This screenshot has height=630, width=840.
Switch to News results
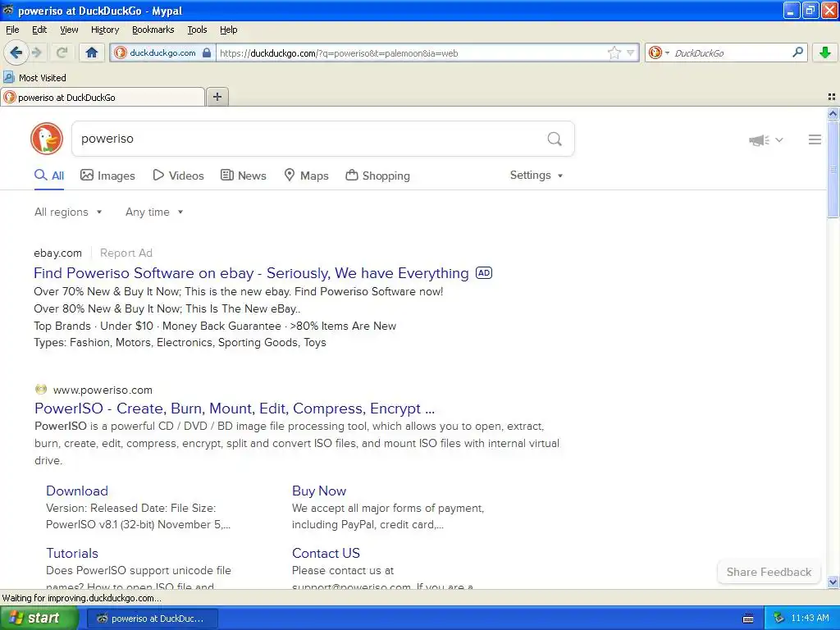tap(243, 176)
